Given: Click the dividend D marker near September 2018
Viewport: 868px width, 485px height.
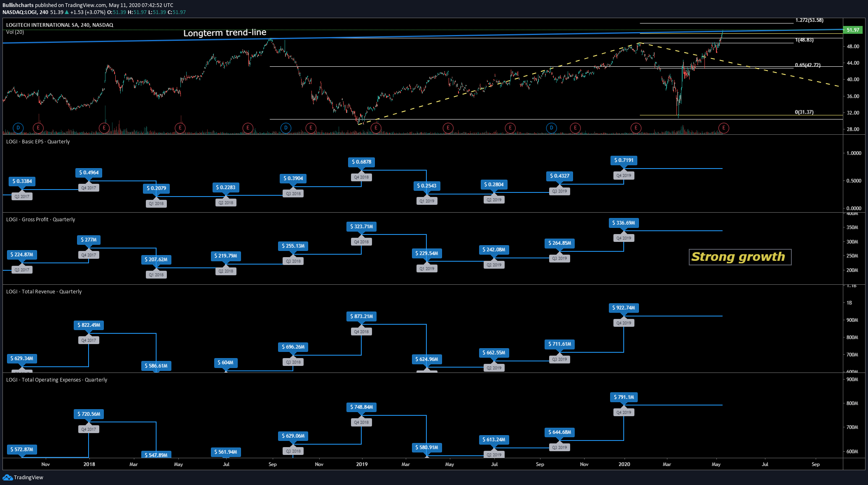Looking at the screenshot, I should 286,128.
